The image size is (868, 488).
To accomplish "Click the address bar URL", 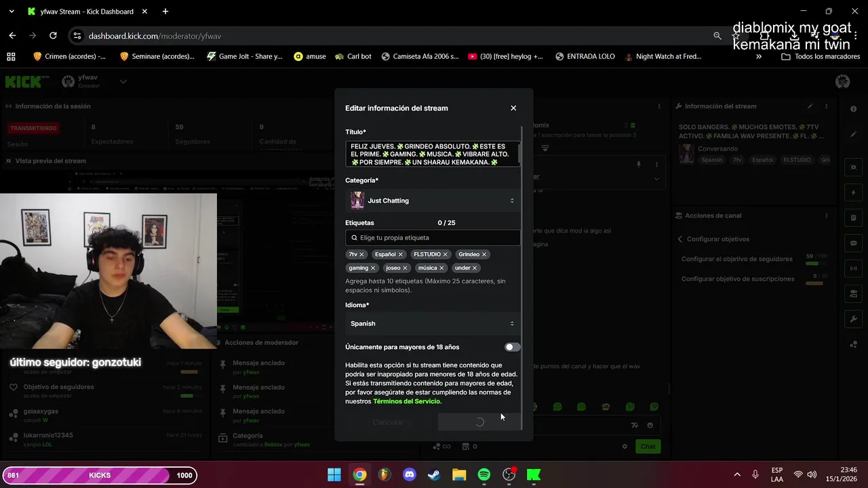I will click(x=155, y=36).
